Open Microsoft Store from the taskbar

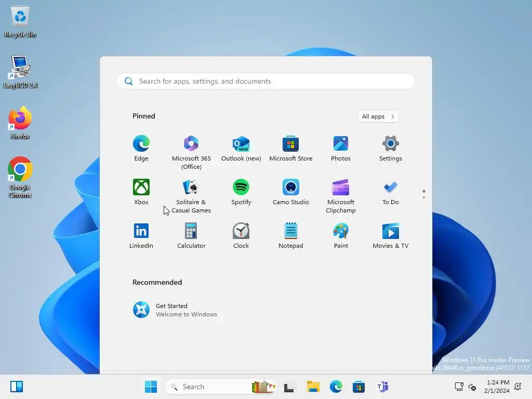click(358, 387)
